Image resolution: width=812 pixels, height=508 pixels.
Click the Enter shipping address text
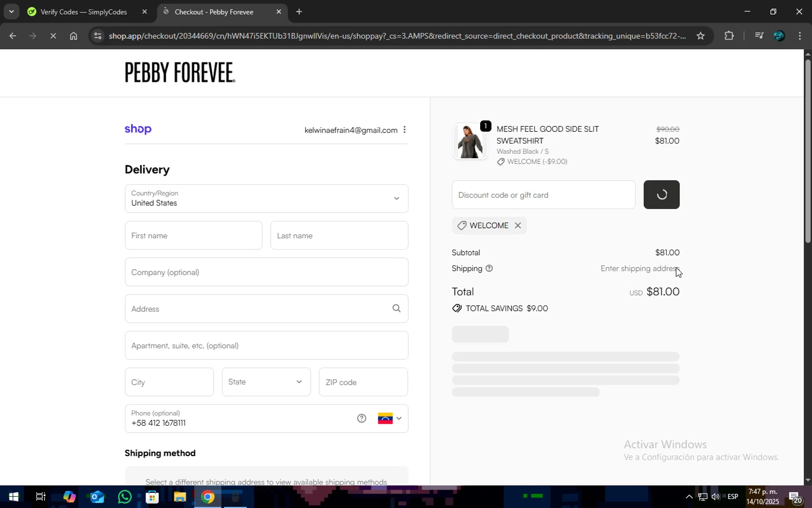(x=640, y=269)
